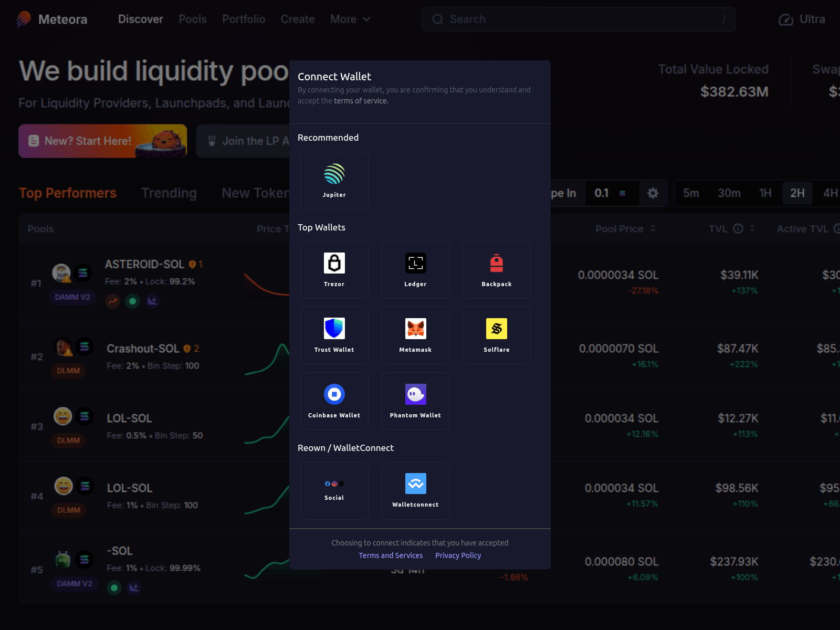Open the terms of service link in the modal header
This screenshot has width=840, height=630.
click(x=361, y=101)
